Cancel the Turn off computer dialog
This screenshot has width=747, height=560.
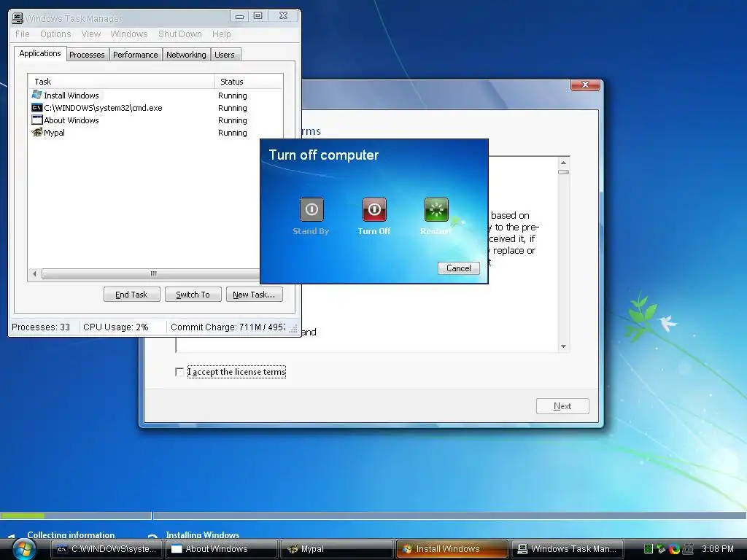[458, 268]
